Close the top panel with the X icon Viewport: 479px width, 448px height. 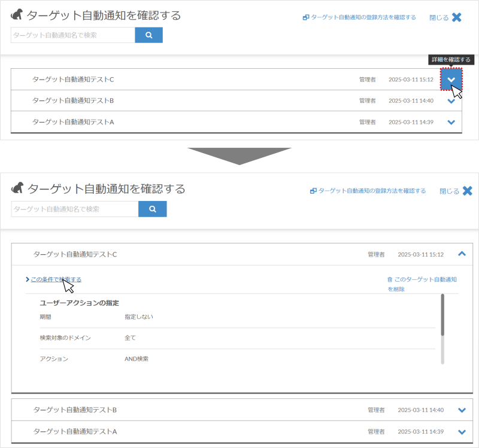pos(457,17)
